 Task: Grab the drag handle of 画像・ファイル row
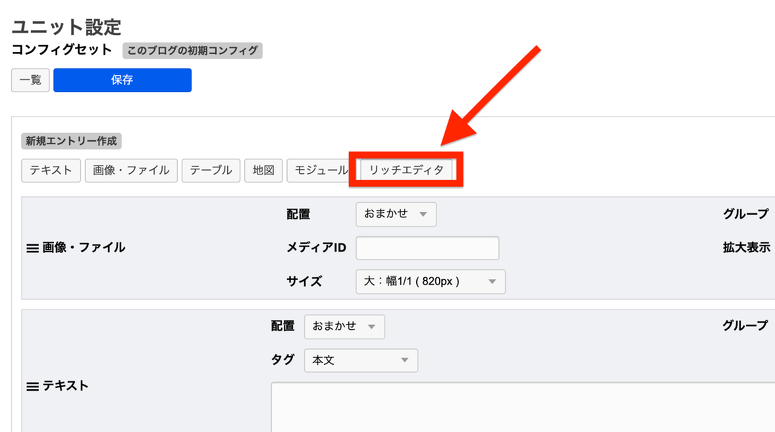(x=32, y=248)
